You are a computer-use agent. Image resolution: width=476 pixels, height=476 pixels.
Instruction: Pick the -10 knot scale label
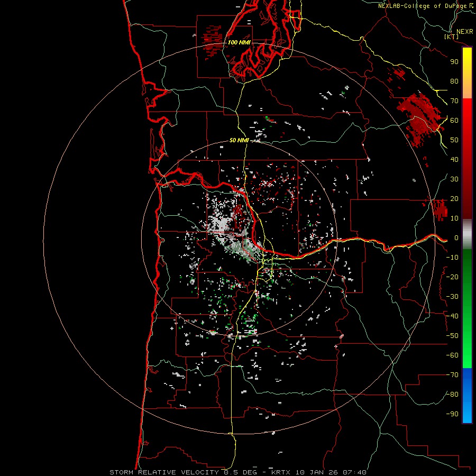coord(452,258)
